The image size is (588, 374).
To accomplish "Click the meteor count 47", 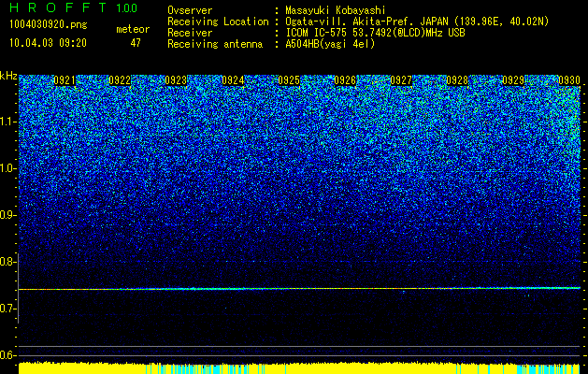I will [136, 43].
